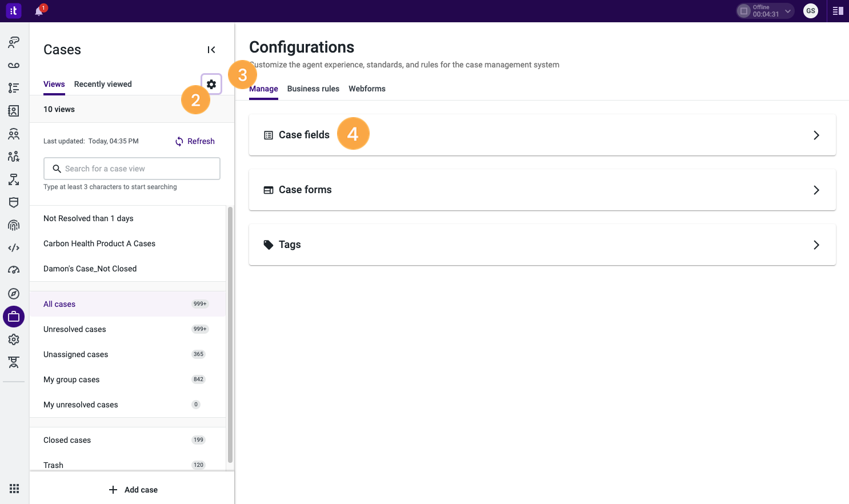The width and height of the screenshot is (849, 504).
Task: Open Cases configuration gear icon
Action: pyautogui.click(x=211, y=84)
